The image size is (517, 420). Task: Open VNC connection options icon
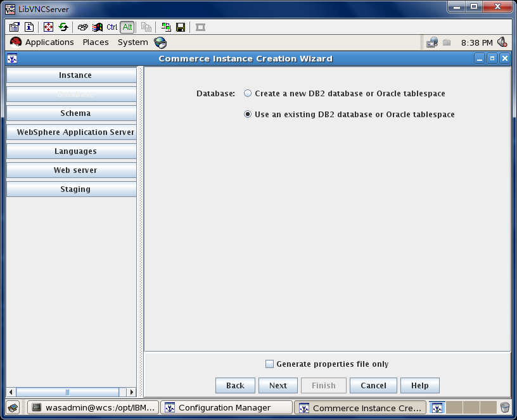(14, 27)
